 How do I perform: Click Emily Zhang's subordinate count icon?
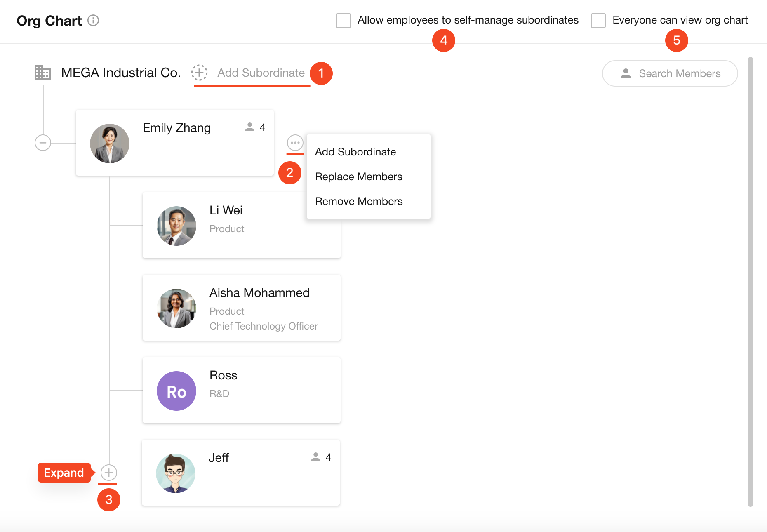click(x=250, y=127)
